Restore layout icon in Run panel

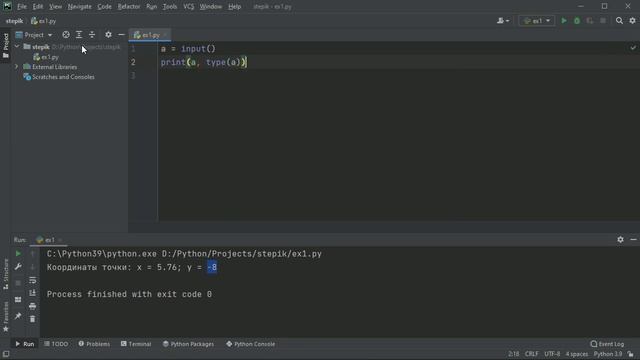tap(18, 300)
